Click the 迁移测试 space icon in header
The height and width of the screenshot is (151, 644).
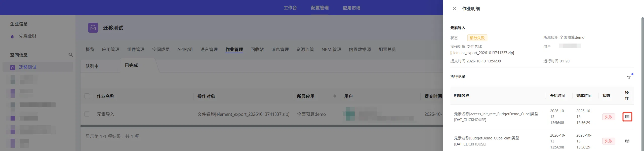coord(93,28)
